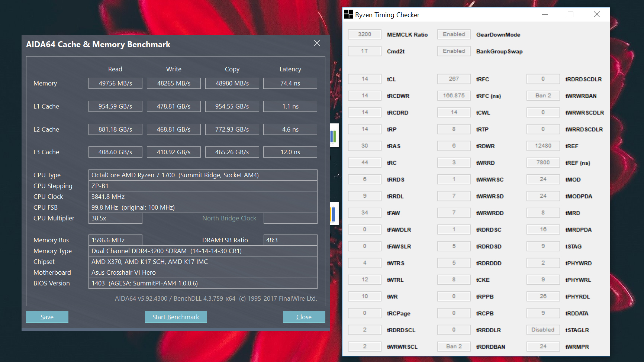Close the Ryzen Timing Checker window

[x=597, y=14]
